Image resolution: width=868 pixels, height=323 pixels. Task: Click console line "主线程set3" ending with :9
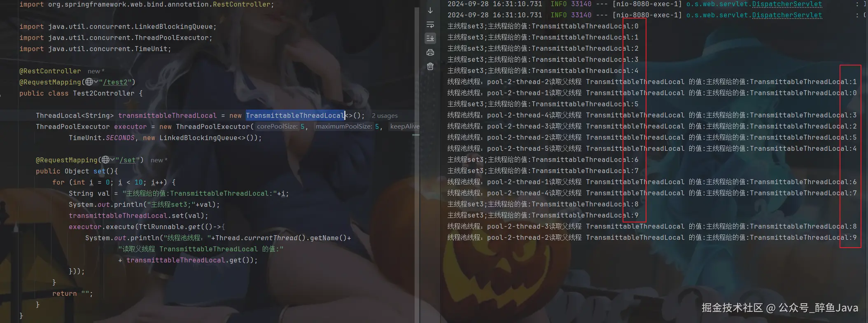(543, 215)
